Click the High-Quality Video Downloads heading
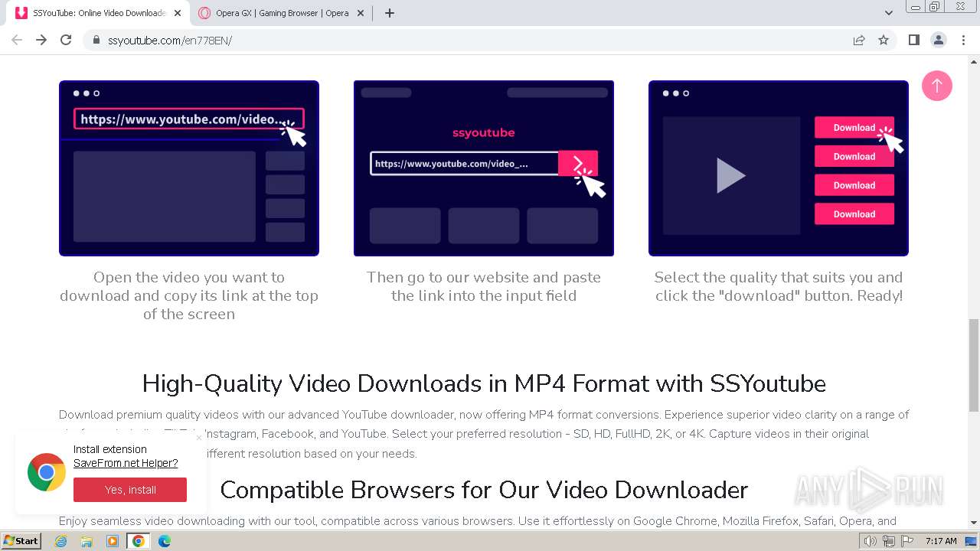This screenshot has width=980, height=551. tap(484, 383)
